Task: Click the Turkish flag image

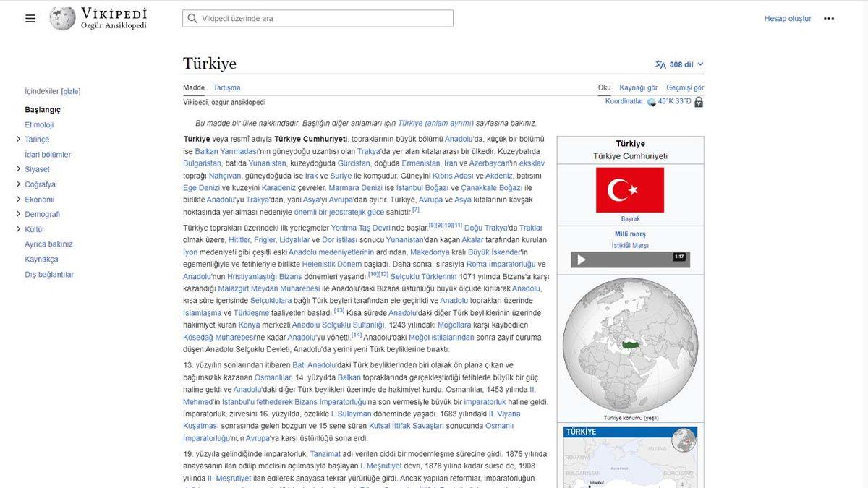Action: click(x=629, y=189)
